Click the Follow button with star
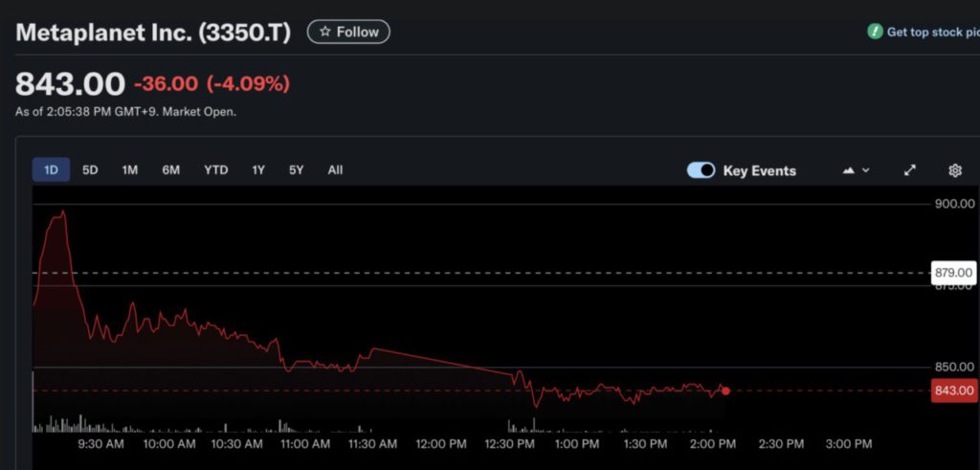 (348, 32)
